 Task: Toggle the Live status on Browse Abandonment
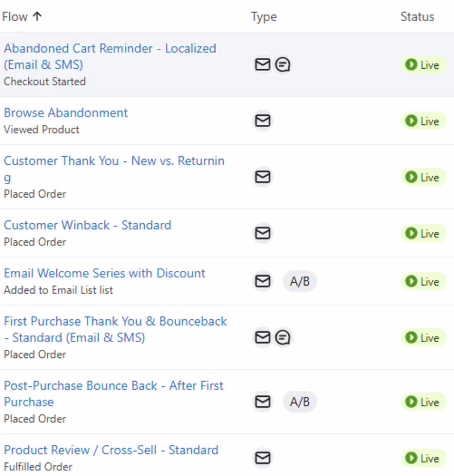click(423, 120)
